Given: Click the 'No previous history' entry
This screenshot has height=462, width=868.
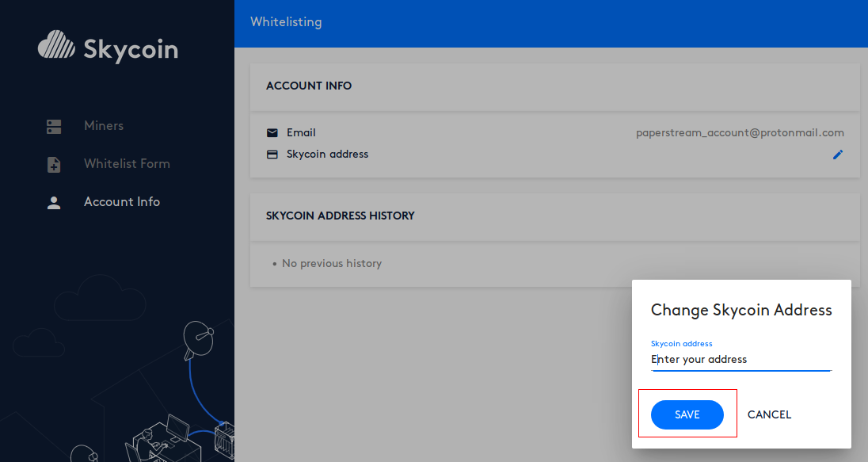Looking at the screenshot, I should 332,264.
